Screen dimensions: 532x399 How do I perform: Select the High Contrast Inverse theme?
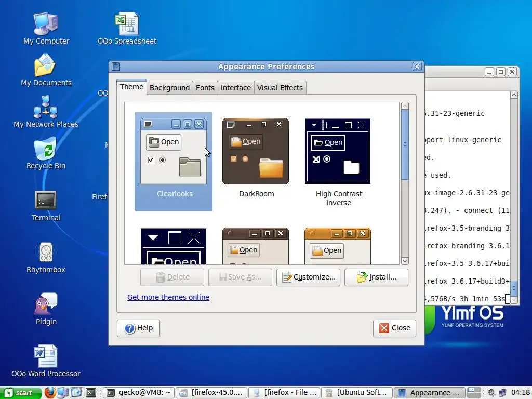pyautogui.click(x=338, y=163)
